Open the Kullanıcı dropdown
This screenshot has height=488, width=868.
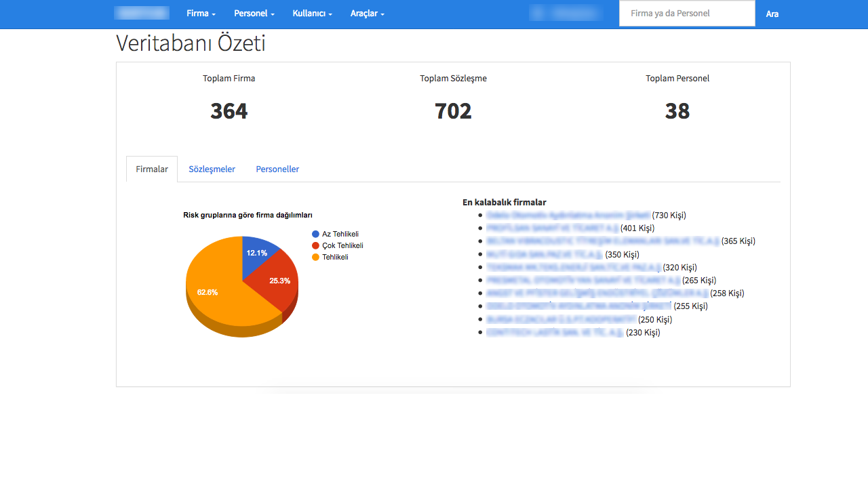[x=312, y=14]
